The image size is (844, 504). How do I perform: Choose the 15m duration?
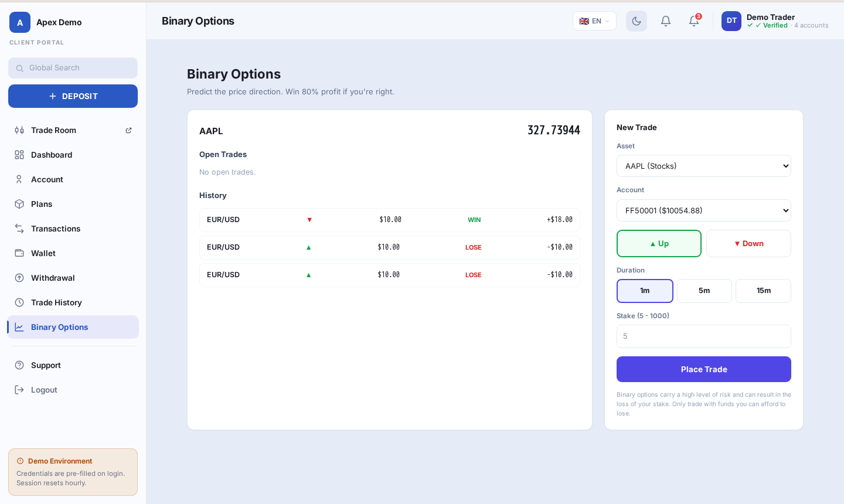(763, 291)
